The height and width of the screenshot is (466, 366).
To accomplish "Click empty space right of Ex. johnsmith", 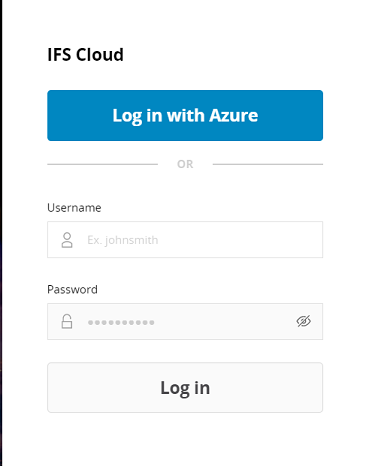I will 240,239.
